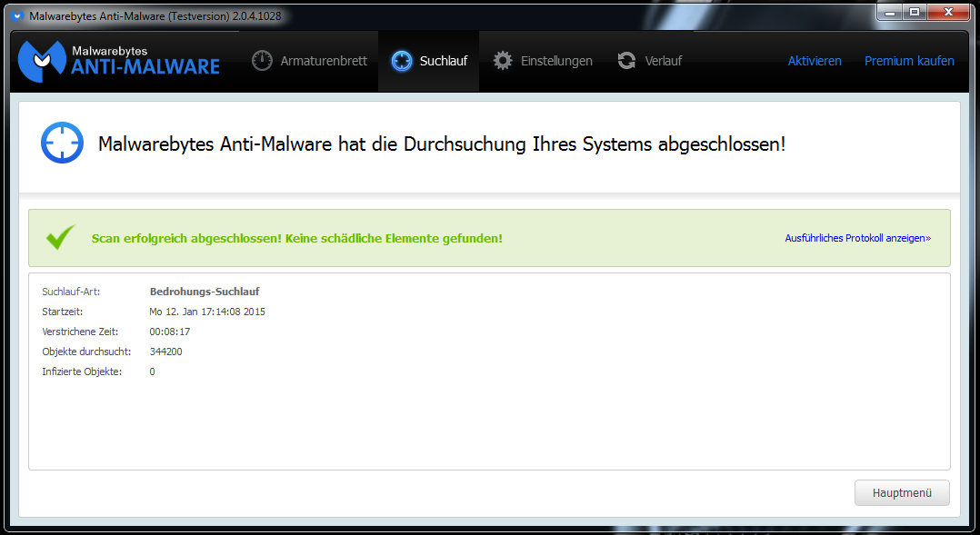
Task: Click the Einstellungen gear icon
Action: (503, 61)
